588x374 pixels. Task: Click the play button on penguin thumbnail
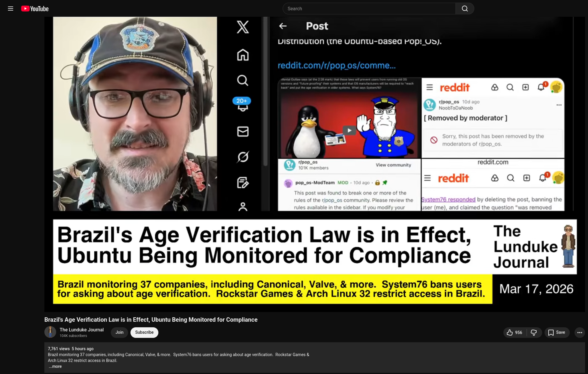[x=349, y=130]
